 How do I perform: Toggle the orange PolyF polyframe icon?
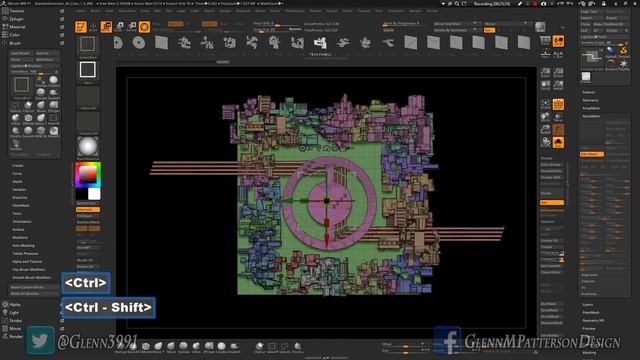tap(558, 104)
